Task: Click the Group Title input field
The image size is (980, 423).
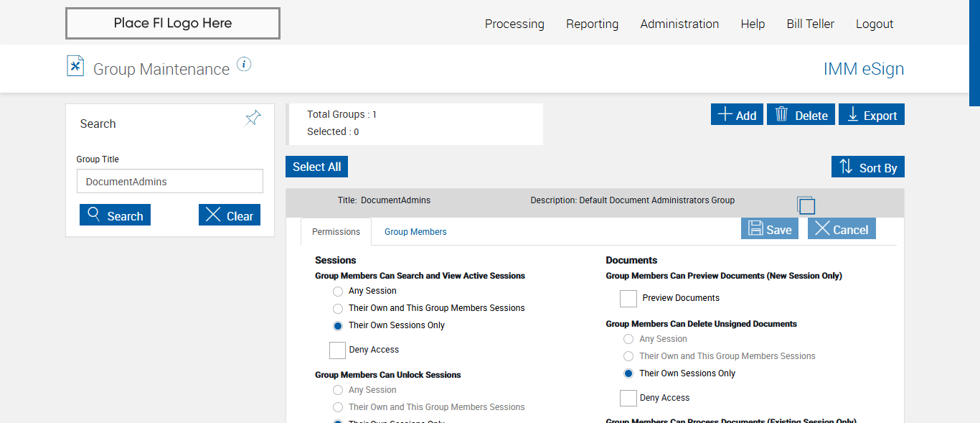Action: pyautogui.click(x=170, y=182)
